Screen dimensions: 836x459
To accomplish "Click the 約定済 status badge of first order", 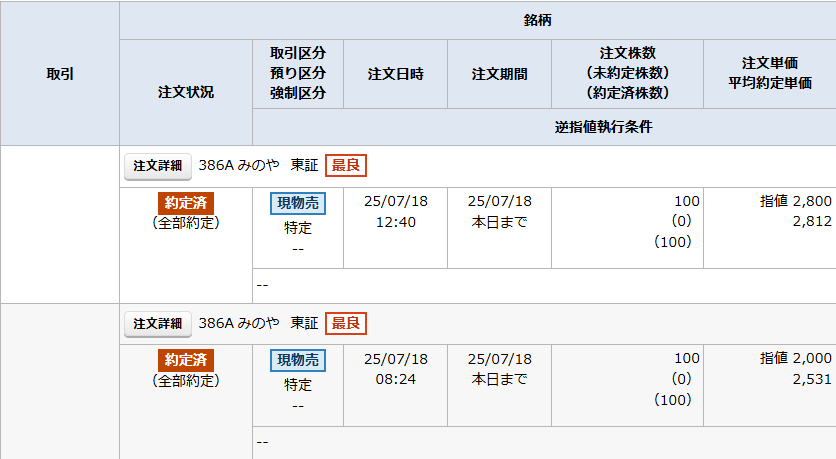I will (x=186, y=203).
